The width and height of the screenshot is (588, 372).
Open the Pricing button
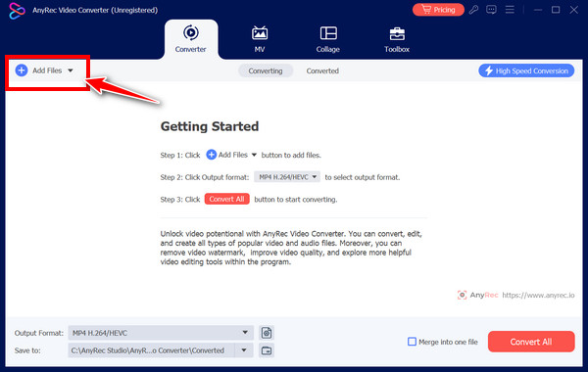[438, 10]
